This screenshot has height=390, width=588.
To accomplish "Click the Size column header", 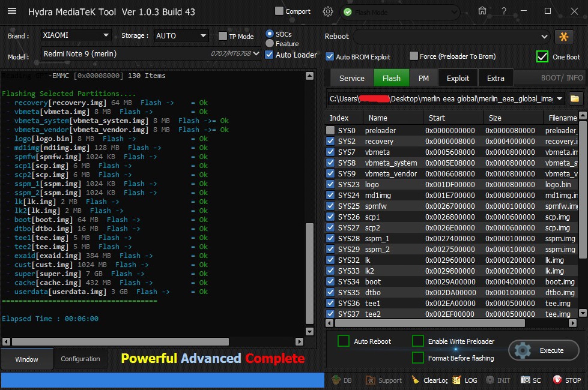I will click(513, 118).
